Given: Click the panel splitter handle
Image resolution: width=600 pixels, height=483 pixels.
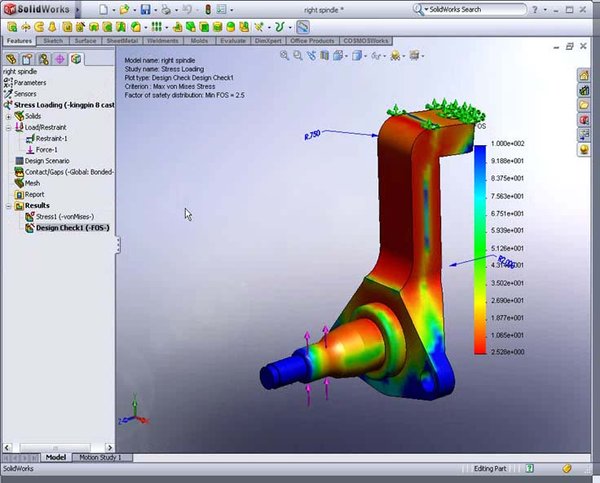Looking at the screenshot, I should point(118,245).
